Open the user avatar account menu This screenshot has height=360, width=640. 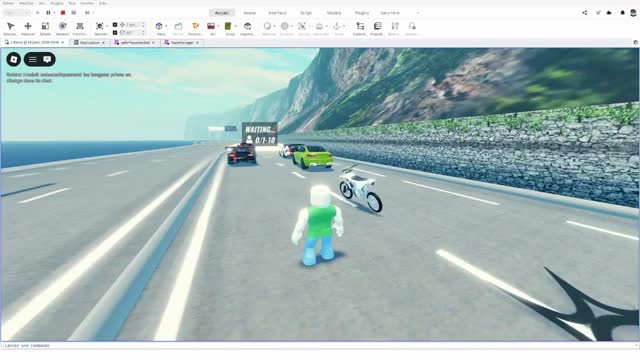[633, 13]
